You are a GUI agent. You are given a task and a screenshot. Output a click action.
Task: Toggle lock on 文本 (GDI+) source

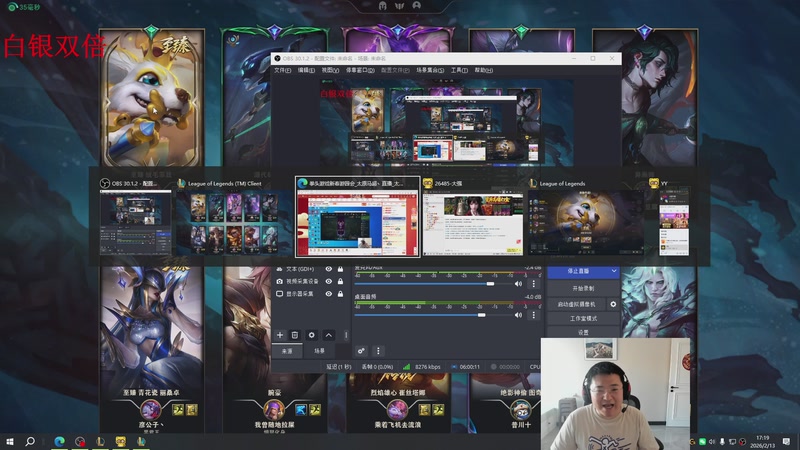pyautogui.click(x=340, y=269)
